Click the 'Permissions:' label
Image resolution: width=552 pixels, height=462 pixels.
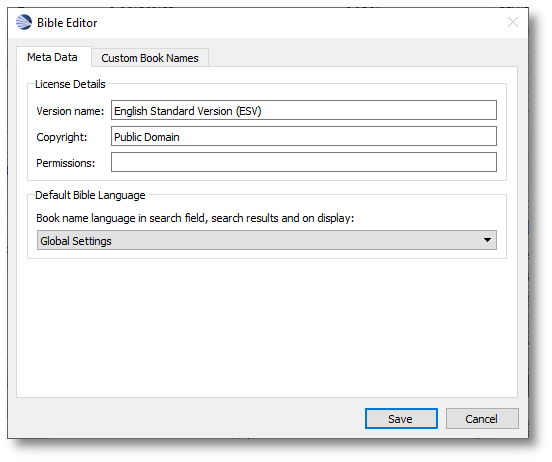(66, 163)
